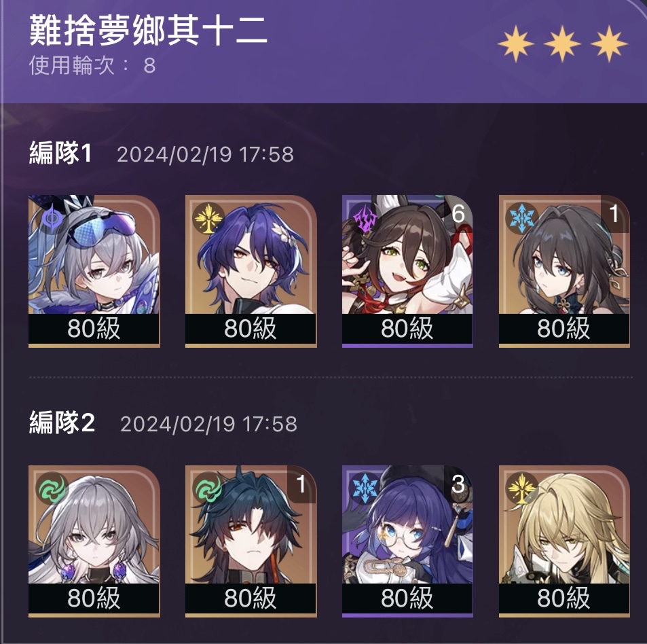
Task: Select Blade's dark-haired character card
Action: point(251,541)
